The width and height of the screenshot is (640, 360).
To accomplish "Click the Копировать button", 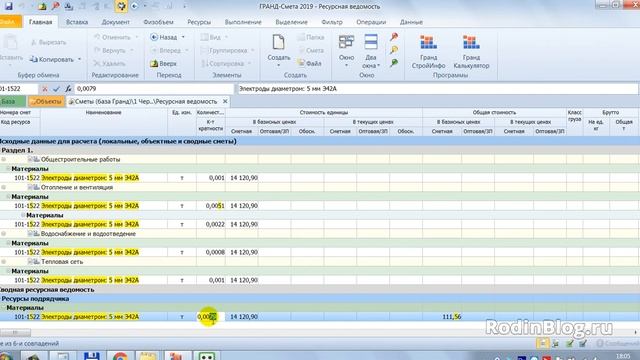I will [x=51, y=60].
